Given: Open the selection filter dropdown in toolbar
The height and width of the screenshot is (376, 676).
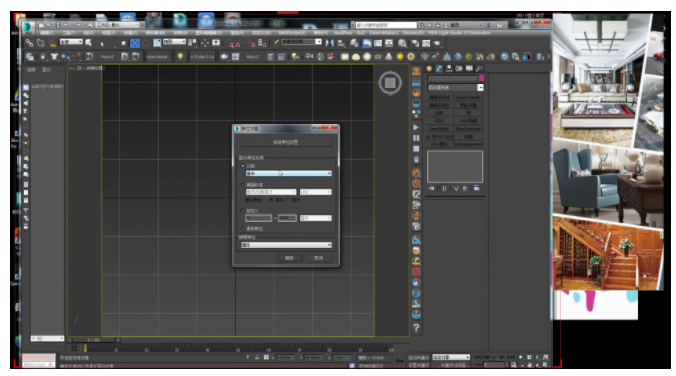Looking at the screenshot, I should (71, 42).
